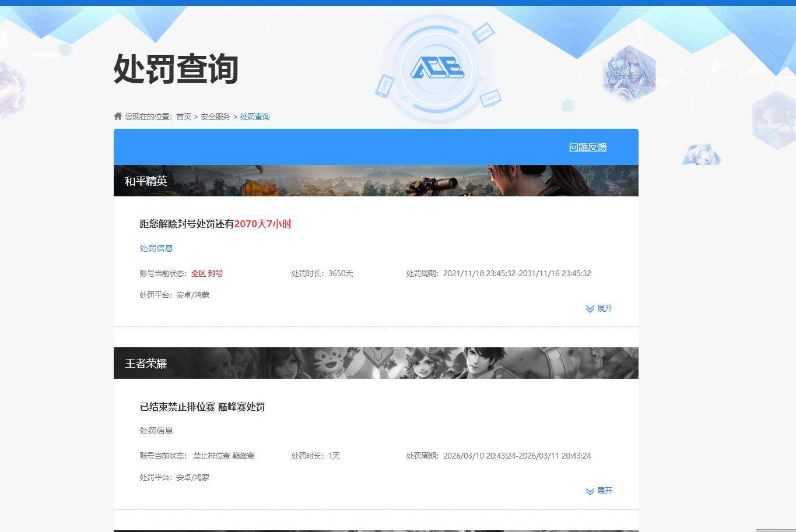Click the home icon in the breadcrumb bar

click(x=116, y=115)
